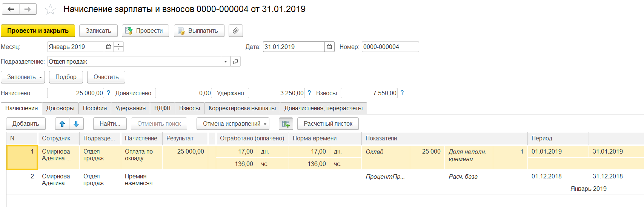Open attachments via paperclip icon
Image resolution: width=644 pixels, height=207 pixels.
click(x=235, y=31)
